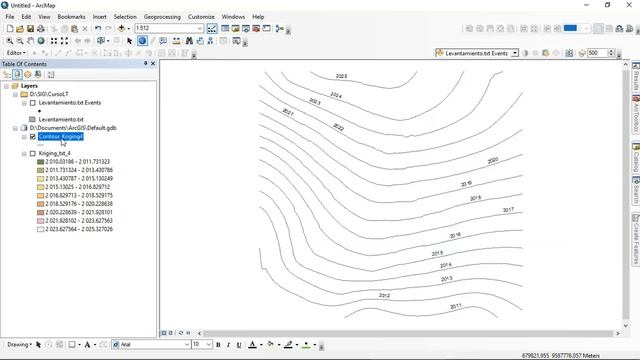
Task: Click the 2.016.829713 - 2.018.529175 color swatch
Action: [40, 196]
